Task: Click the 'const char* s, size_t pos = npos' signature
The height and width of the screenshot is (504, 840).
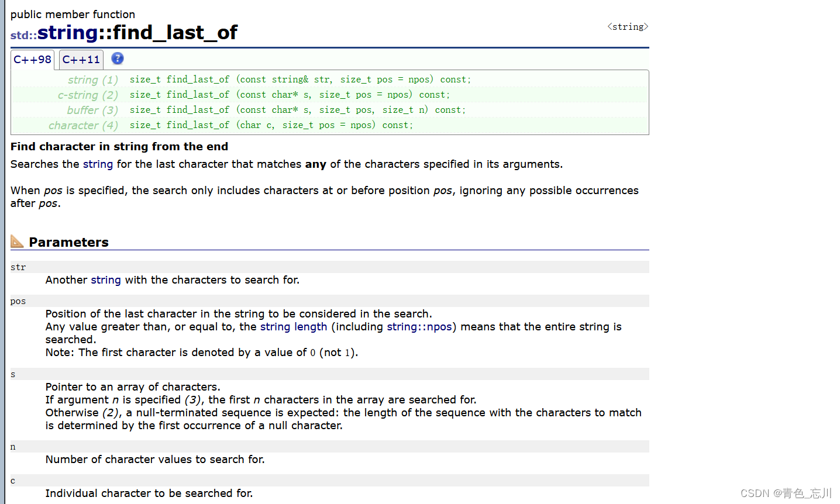Action: click(290, 95)
